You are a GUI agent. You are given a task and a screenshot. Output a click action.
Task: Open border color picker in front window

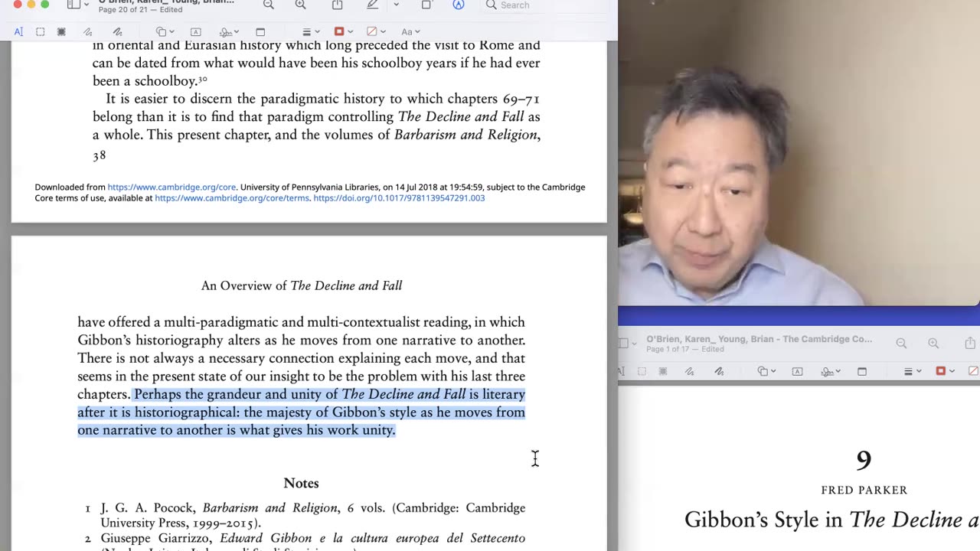[x=343, y=31]
